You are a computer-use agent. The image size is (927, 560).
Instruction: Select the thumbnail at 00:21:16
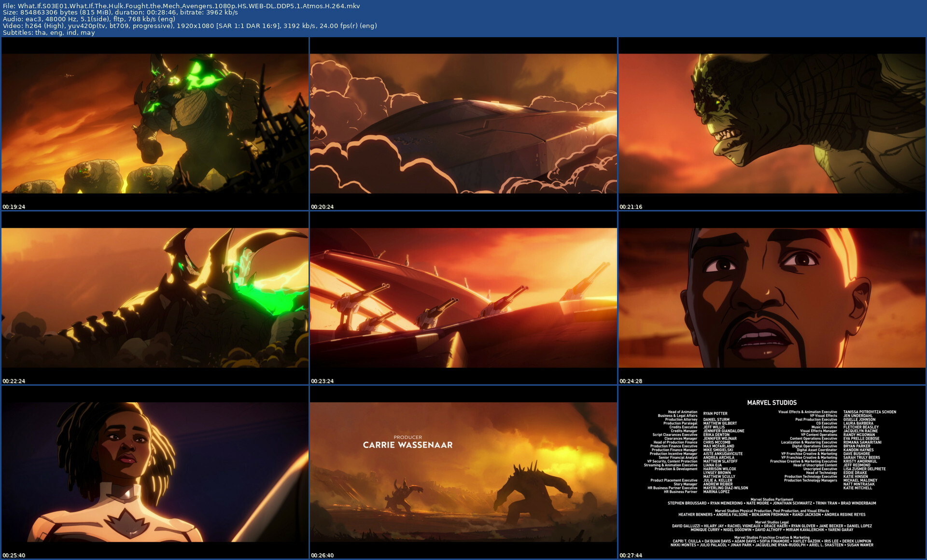(x=772, y=124)
